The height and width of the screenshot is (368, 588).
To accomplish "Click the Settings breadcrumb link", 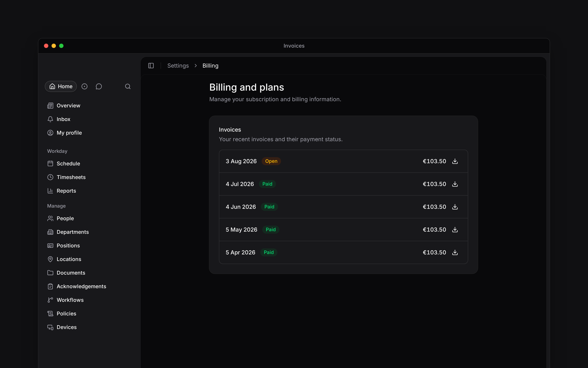I will click(178, 66).
